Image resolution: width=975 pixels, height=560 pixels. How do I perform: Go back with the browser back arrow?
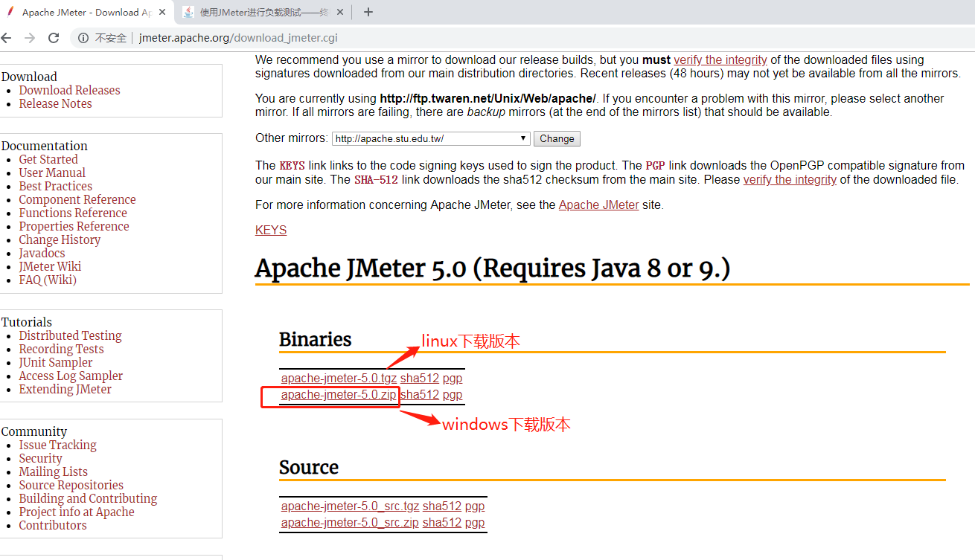[7, 37]
